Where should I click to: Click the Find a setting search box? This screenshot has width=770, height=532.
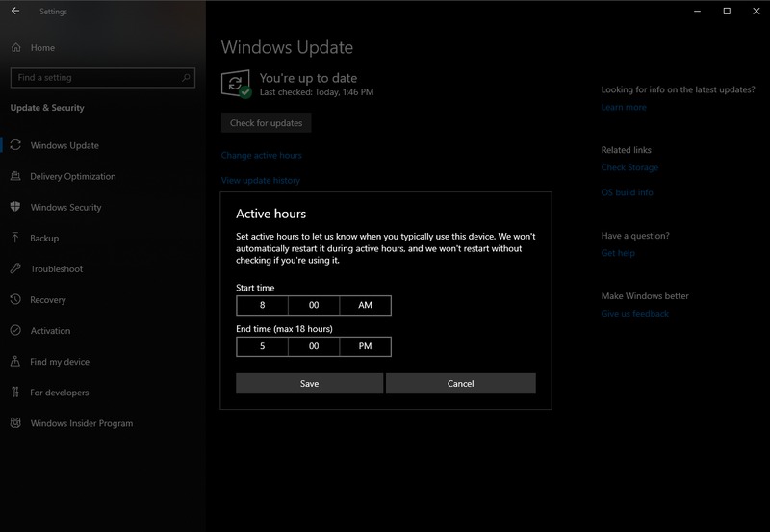(x=94, y=78)
